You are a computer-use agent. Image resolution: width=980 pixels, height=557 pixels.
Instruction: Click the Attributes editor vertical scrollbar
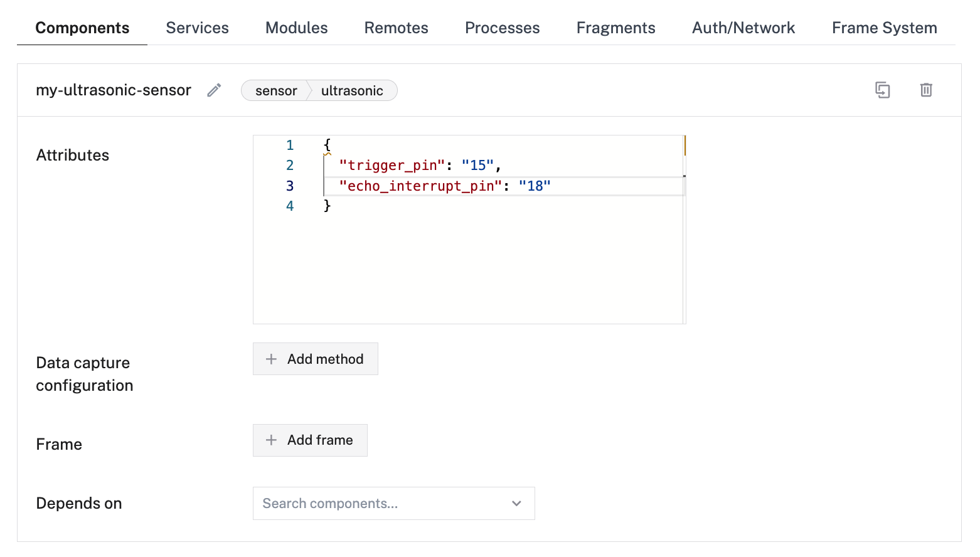click(684, 230)
